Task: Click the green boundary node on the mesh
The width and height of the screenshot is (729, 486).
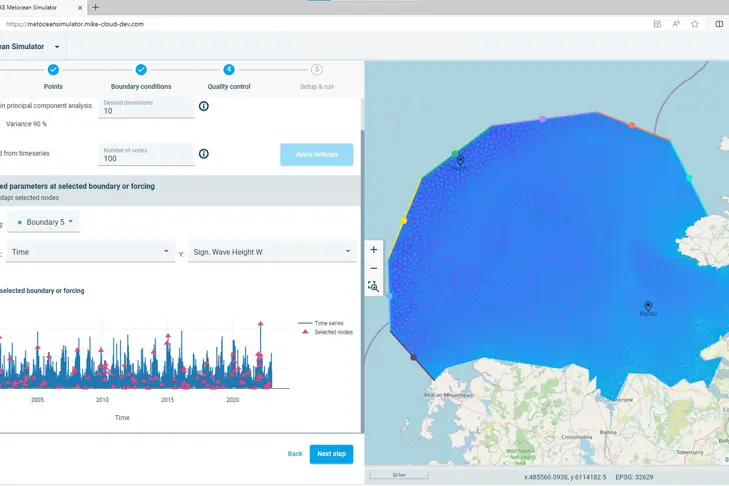Action: tap(455, 153)
